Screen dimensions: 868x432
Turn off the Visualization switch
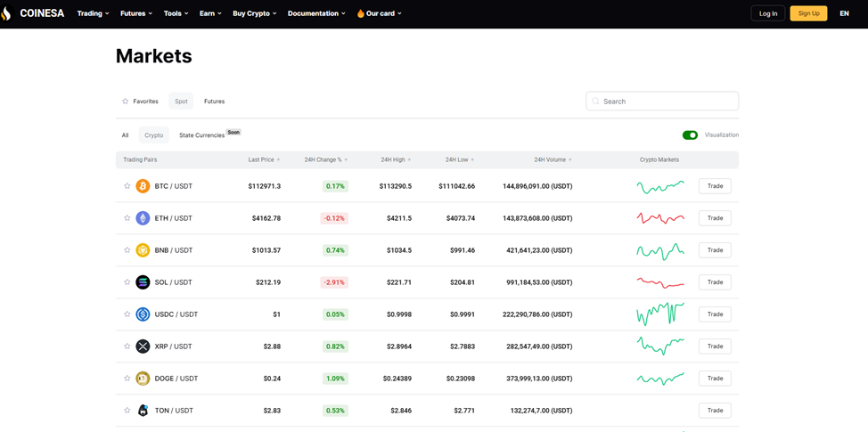click(x=690, y=135)
